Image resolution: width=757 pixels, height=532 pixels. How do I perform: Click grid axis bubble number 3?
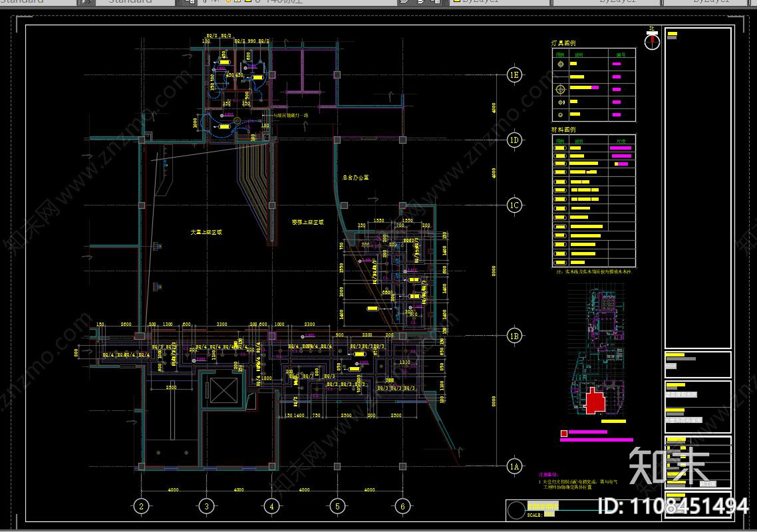(x=207, y=507)
